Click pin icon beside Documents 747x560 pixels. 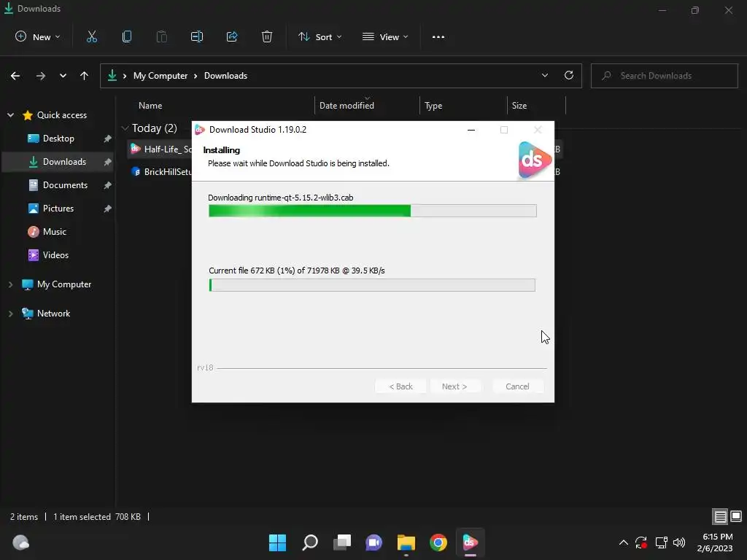pyautogui.click(x=107, y=185)
